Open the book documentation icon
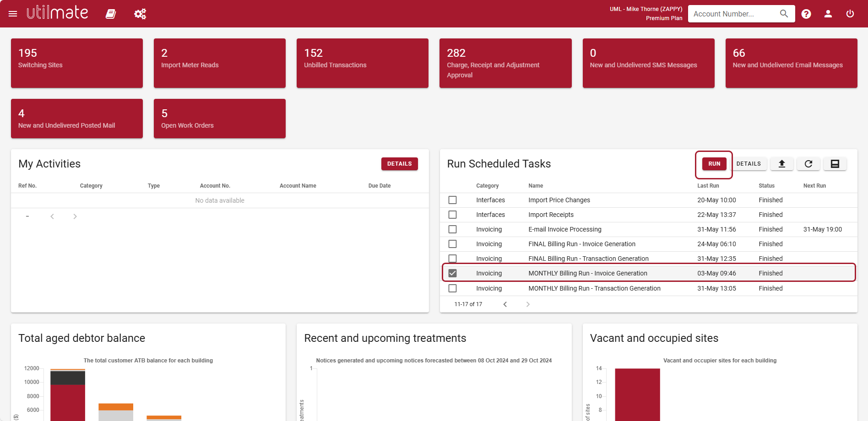This screenshot has width=868, height=421. 111,14
